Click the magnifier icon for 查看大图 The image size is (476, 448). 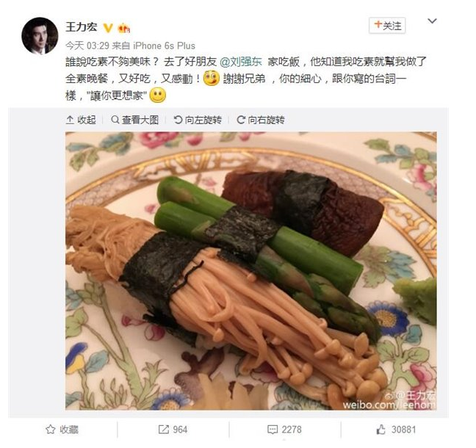(115, 120)
